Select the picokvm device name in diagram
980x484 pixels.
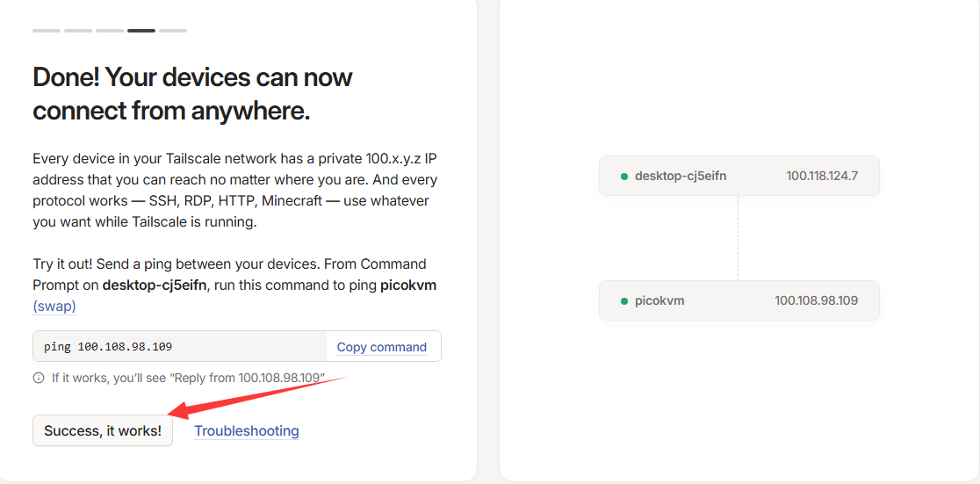click(x=659, y=301)
